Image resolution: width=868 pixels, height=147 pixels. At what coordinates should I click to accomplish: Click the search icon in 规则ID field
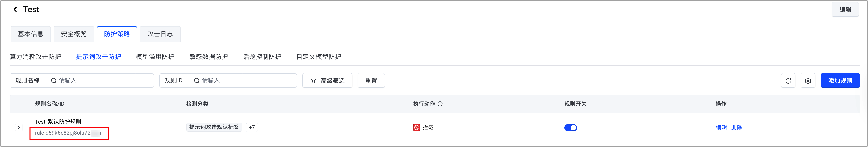coord(197,81)
